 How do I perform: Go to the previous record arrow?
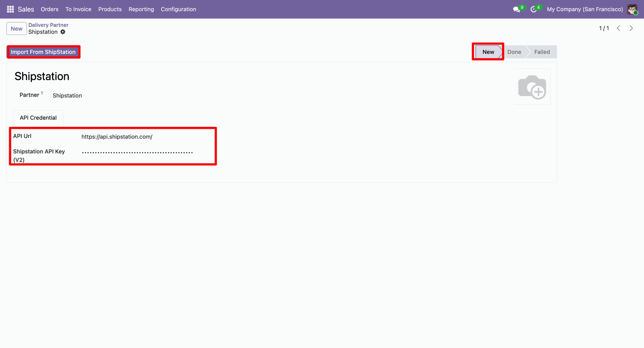point(619,28)
